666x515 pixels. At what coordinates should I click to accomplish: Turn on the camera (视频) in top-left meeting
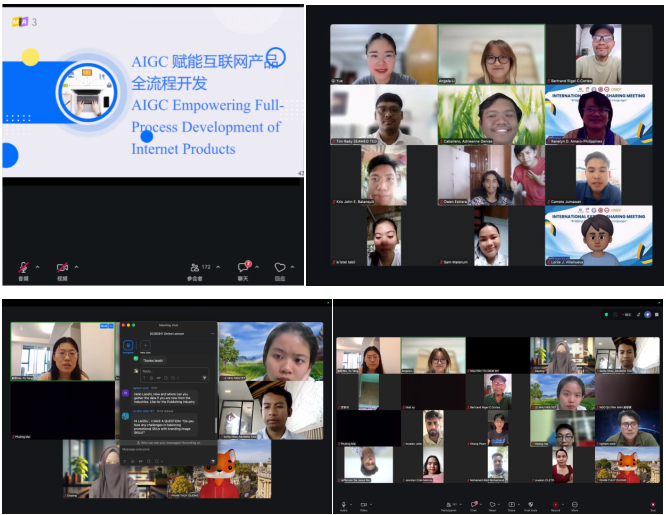pos(62,267)
